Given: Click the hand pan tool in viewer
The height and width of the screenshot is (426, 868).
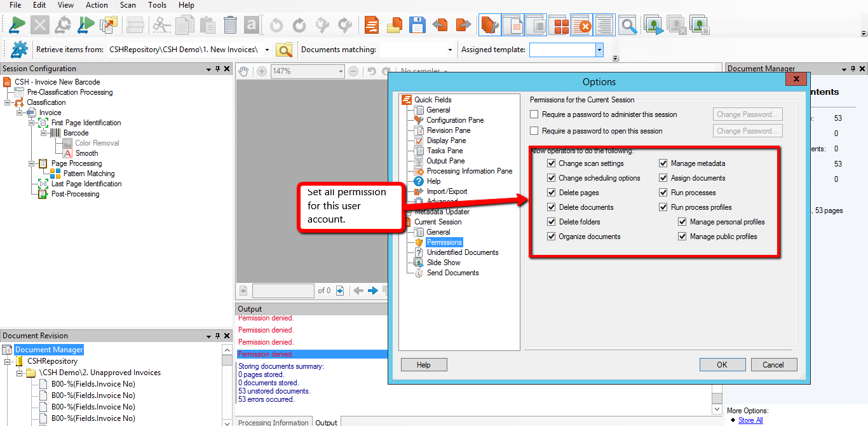Looking at the screenshot, I should [x=243, y=71].
